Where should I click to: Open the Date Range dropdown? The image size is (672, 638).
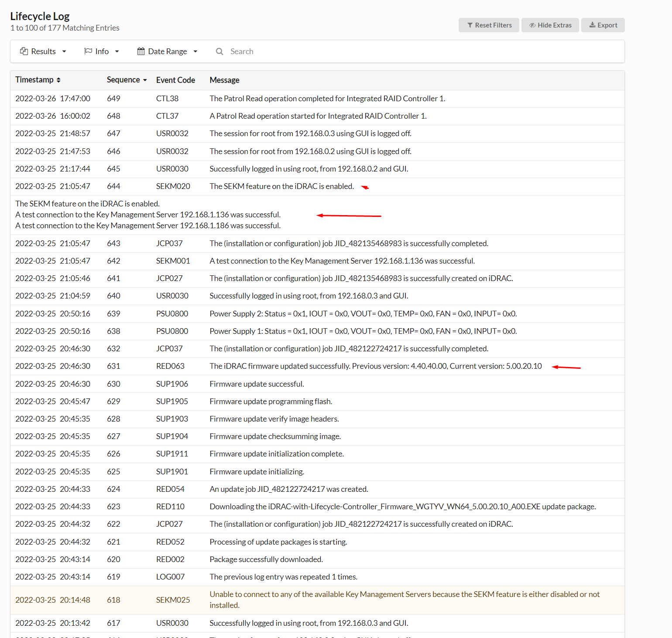pos(195,51)
